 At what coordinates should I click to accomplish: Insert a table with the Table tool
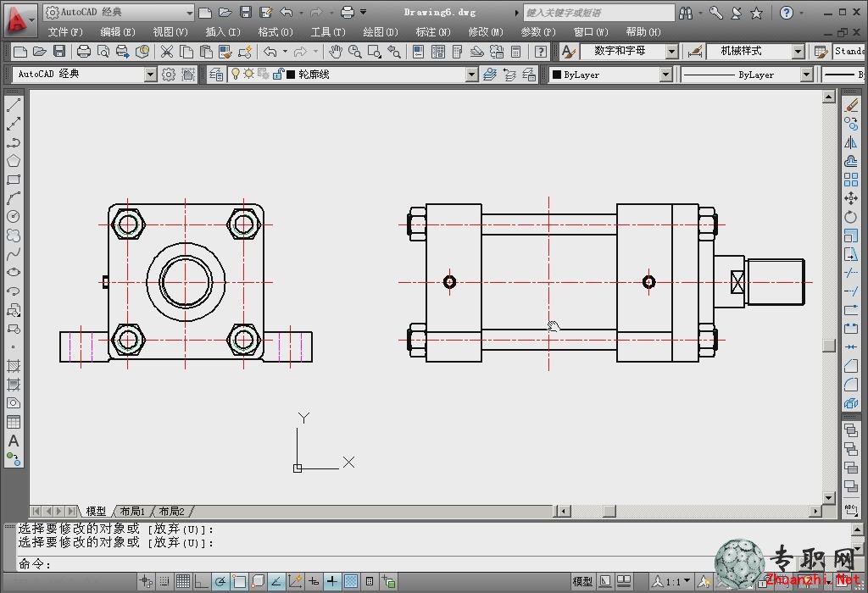pyautogui.click(x=14, y=422)
